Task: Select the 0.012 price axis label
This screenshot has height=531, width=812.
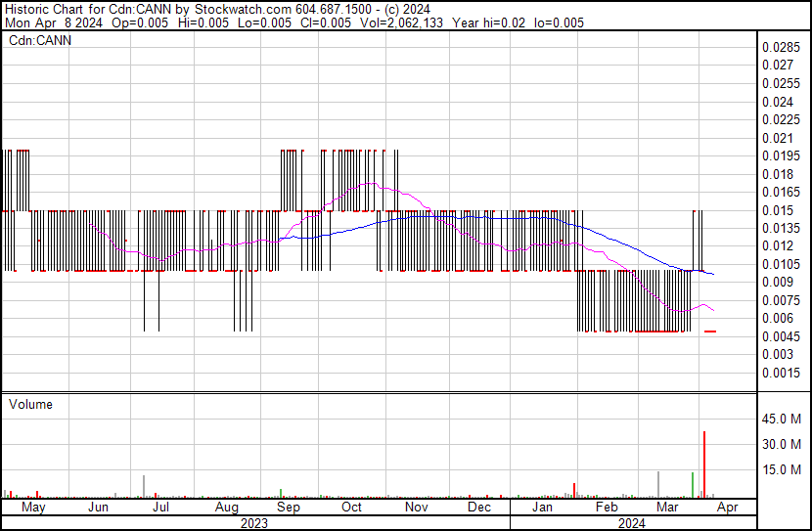Action: 778,245
